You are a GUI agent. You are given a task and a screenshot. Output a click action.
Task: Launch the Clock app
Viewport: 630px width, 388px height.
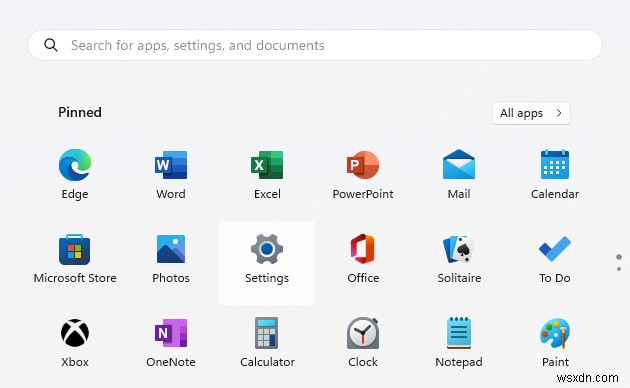point(363,333)
